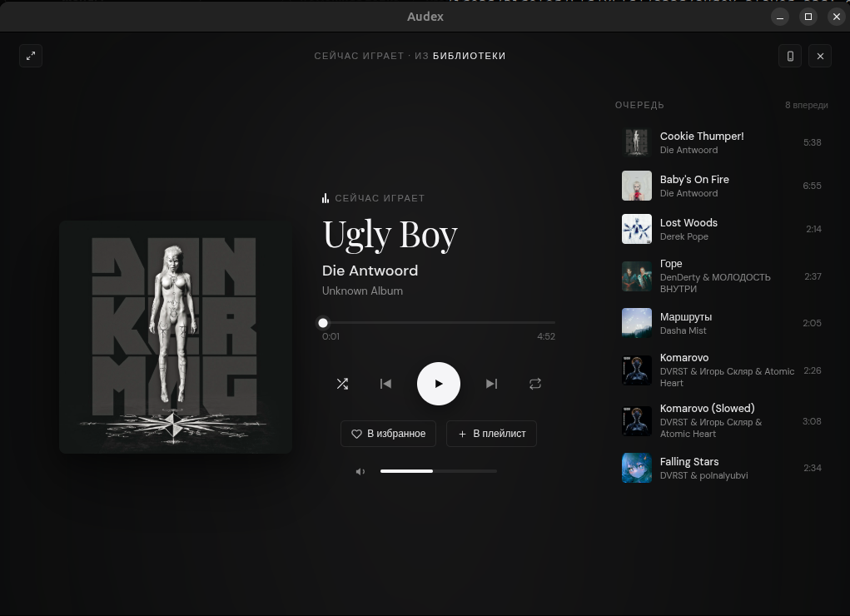Click the Falling Stars cover thumbnail
Image resolution: width=850 pixels, height=616 pixels.
click(x=636, y=468)
